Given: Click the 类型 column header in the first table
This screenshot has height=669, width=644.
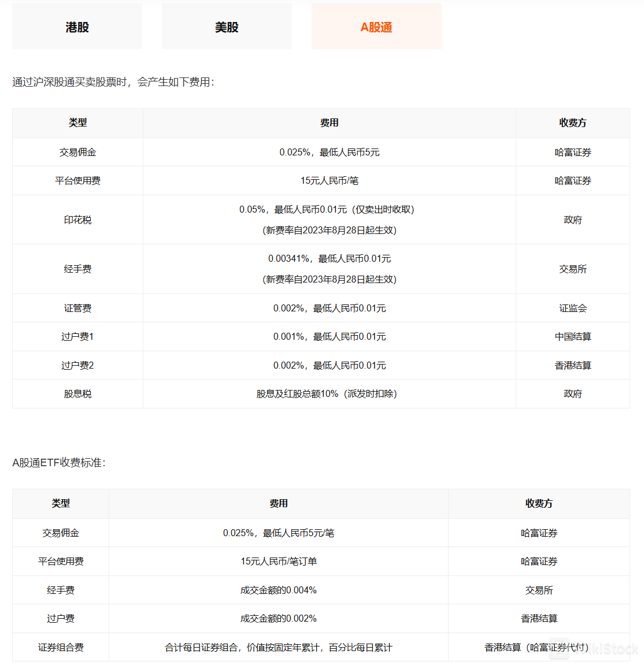Looking at the screenshot, I should pyautogui.click(x=77, y=123).
